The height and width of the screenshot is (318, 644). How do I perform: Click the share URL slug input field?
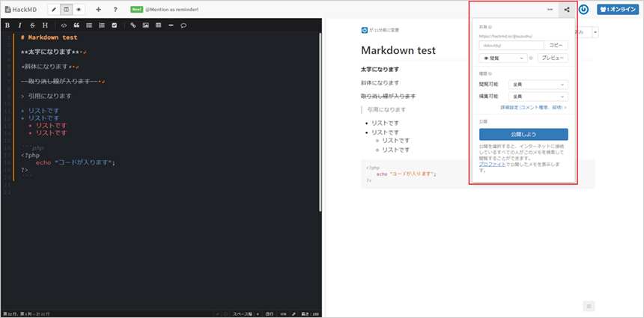[x=511, y=45]
